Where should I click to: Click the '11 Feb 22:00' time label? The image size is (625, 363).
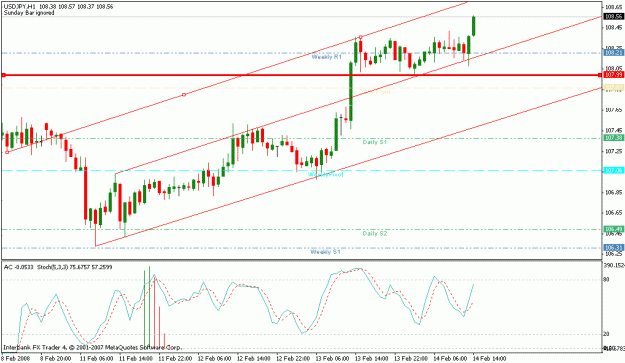tap(175, 359)
